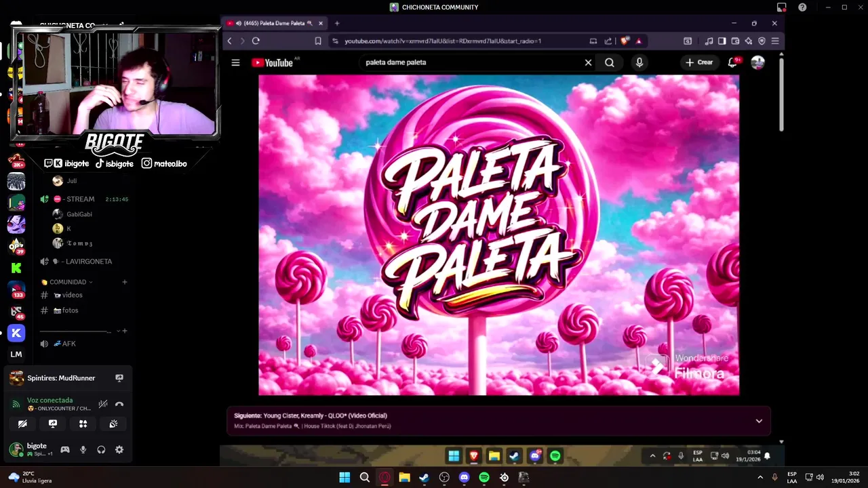Open the Leo AI sparkle icon

[749, 41]
